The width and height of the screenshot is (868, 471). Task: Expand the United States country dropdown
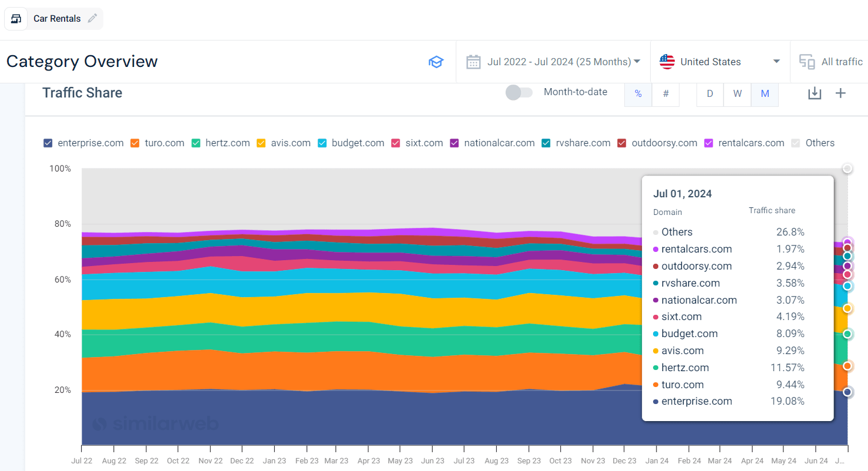click(x=776, y=61)
